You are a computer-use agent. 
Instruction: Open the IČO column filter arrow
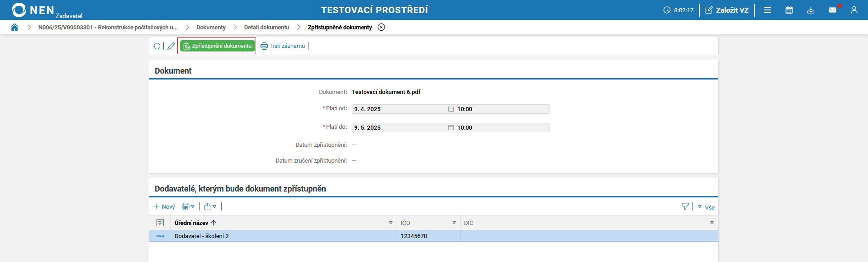click(x=454, y=223)
